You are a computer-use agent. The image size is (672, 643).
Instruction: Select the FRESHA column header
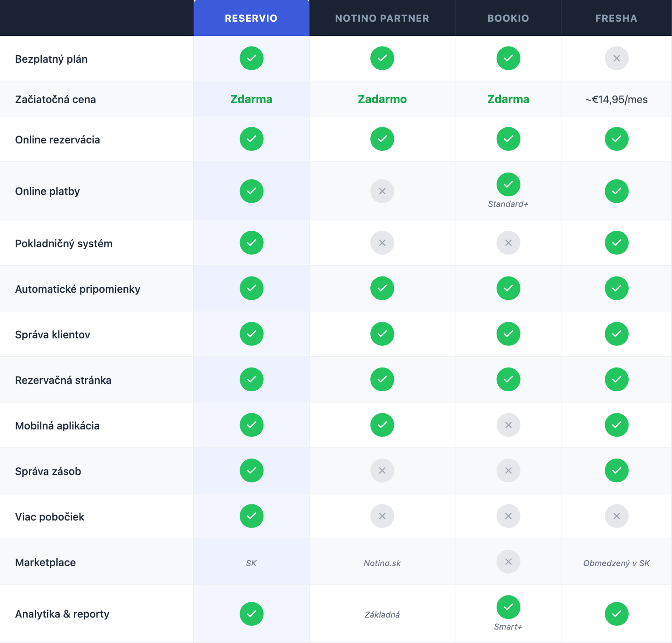pyautogui.click(x=616, y=18)
